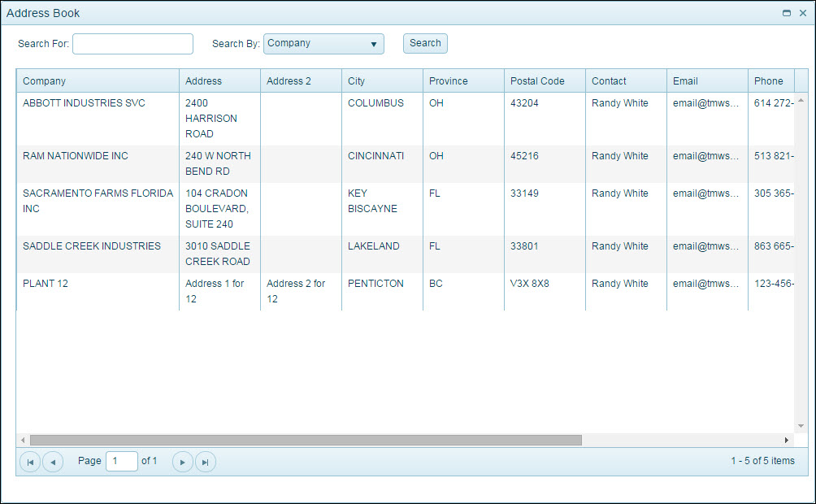Focus the Search For text field
The width and height of the screenshot is (816, 504).
tap(132, 44)
